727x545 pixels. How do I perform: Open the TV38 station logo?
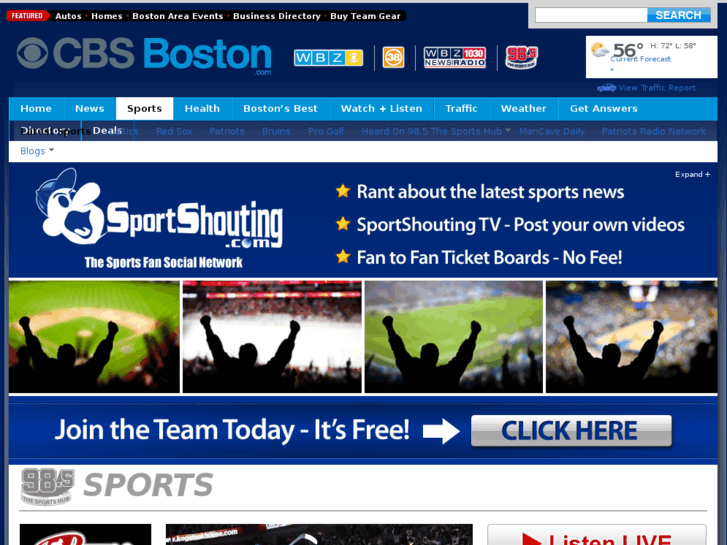[393, 58]
